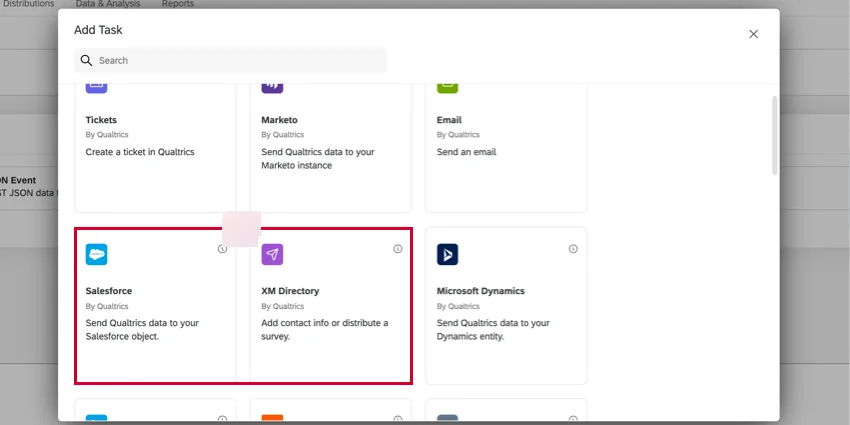Click the purple Tickets icon
850x425 pixels.
96,87
